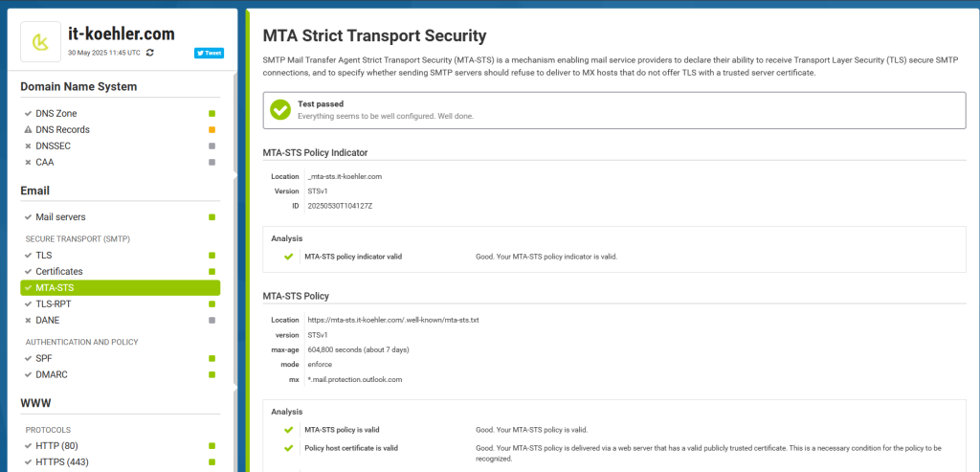Click the orange status square beside DNS Records
980x472 pixels.
212,130
